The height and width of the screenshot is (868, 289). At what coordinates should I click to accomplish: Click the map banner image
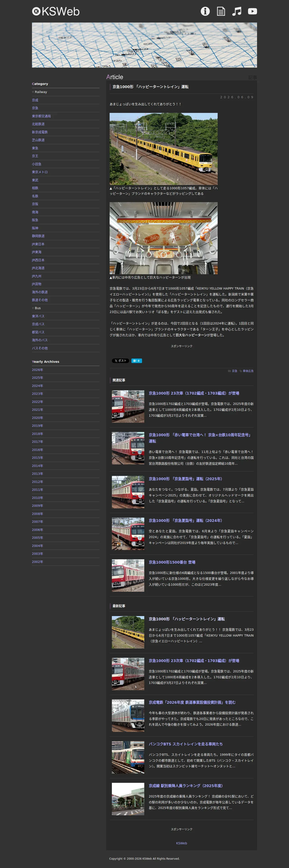point(144,45)
